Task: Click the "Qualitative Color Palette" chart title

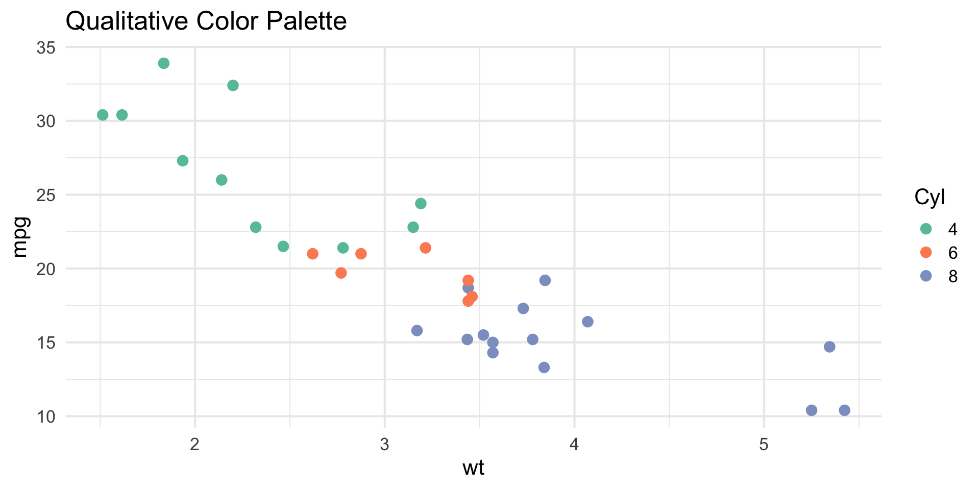Action: [x=206, y=21]
